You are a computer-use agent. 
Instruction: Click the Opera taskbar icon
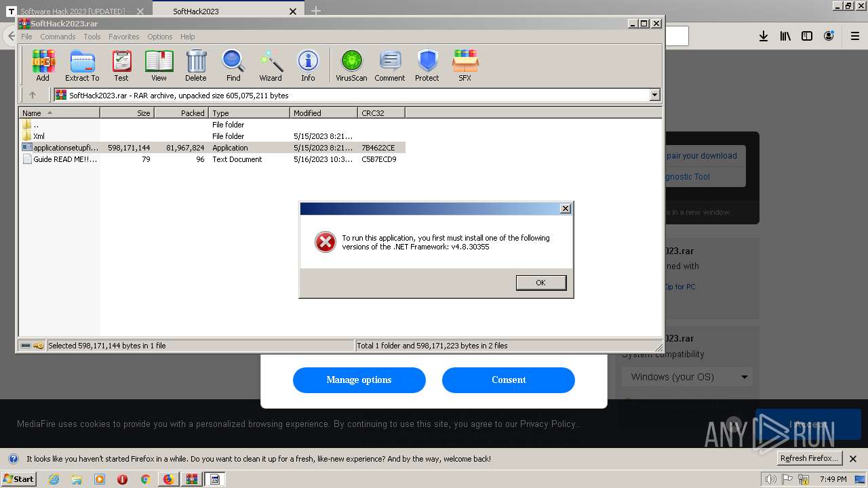122,479
